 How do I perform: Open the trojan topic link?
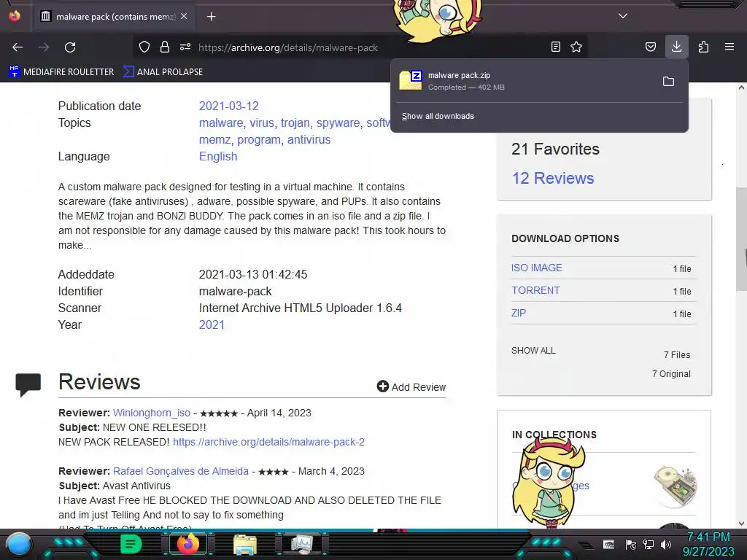point(295,122)
